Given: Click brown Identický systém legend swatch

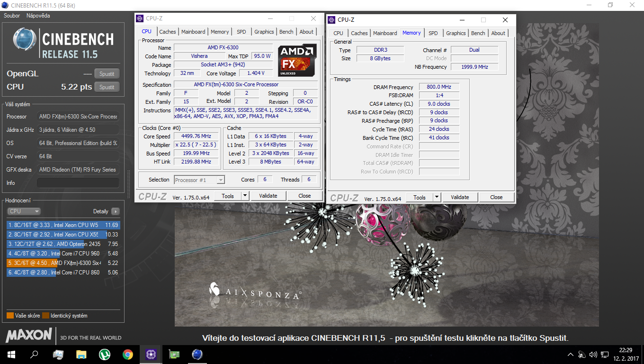Looking at the screenshot, I should [45, 316].
